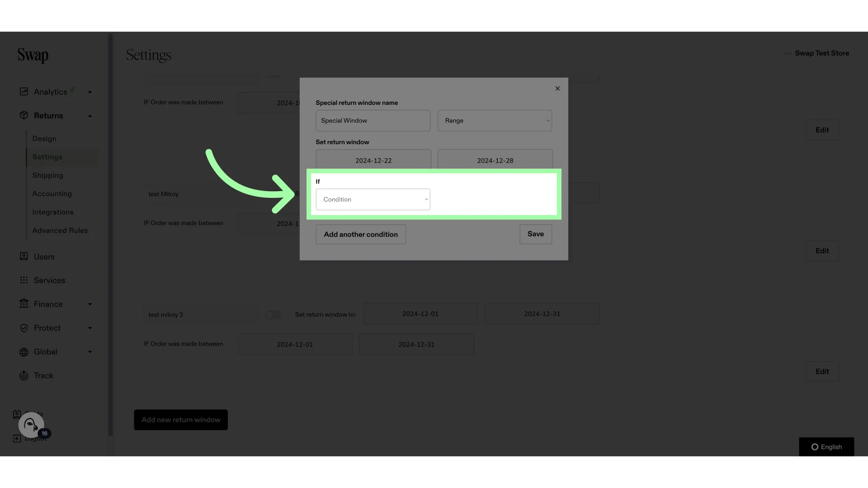Click Add new return window button
This screenshot has width=868, height=488.
[x=181, y=420]
